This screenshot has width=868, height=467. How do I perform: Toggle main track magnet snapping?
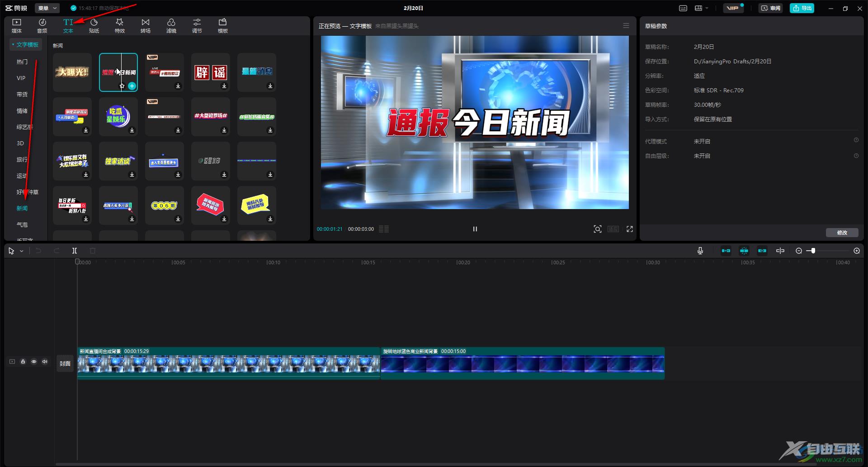point(726,251)
